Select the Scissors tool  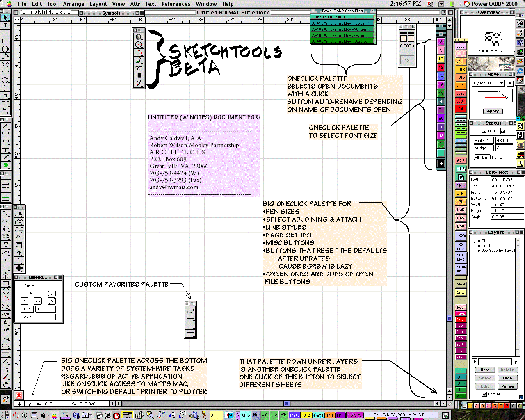tap(6, 330)
